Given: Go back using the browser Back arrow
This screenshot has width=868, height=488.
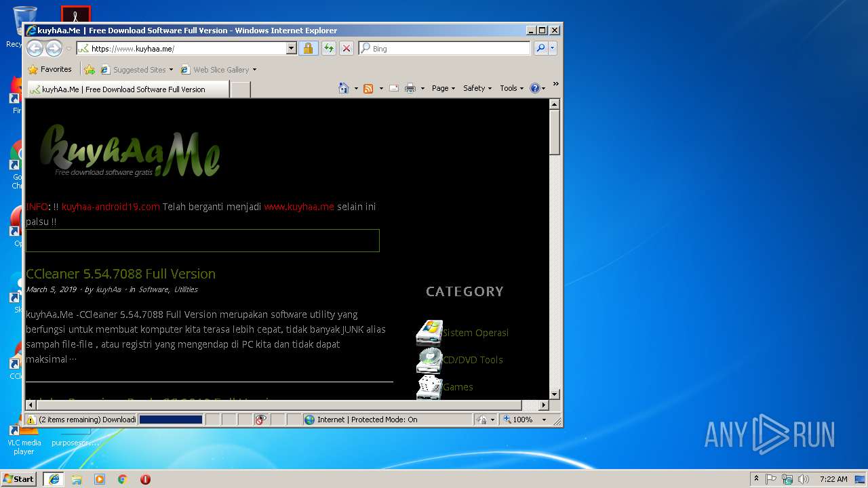Looking at the screenshot, I should coord(35,48).
